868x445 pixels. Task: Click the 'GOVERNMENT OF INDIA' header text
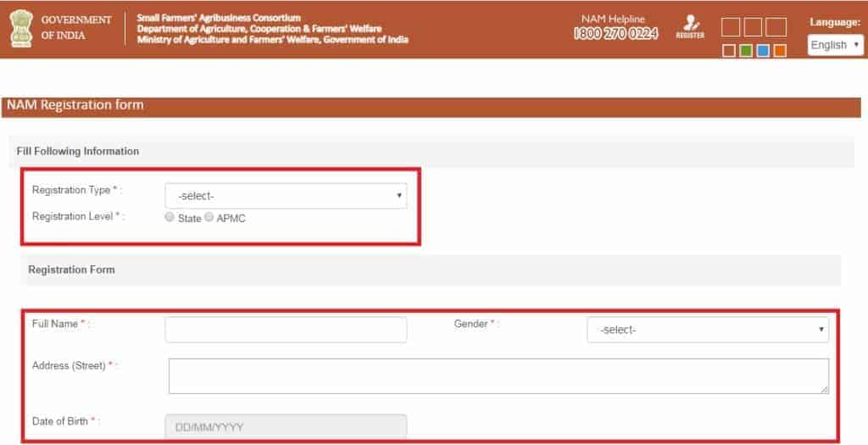[x=76, y=28]
